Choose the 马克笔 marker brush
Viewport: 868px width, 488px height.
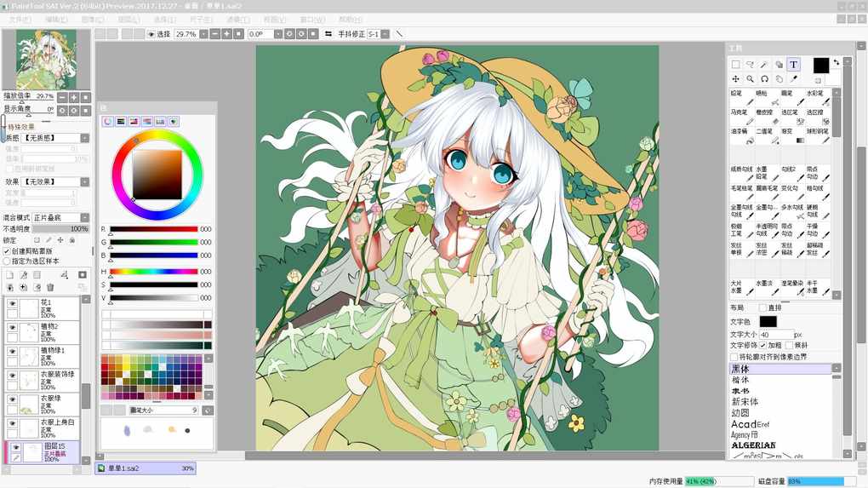point(742,117)
